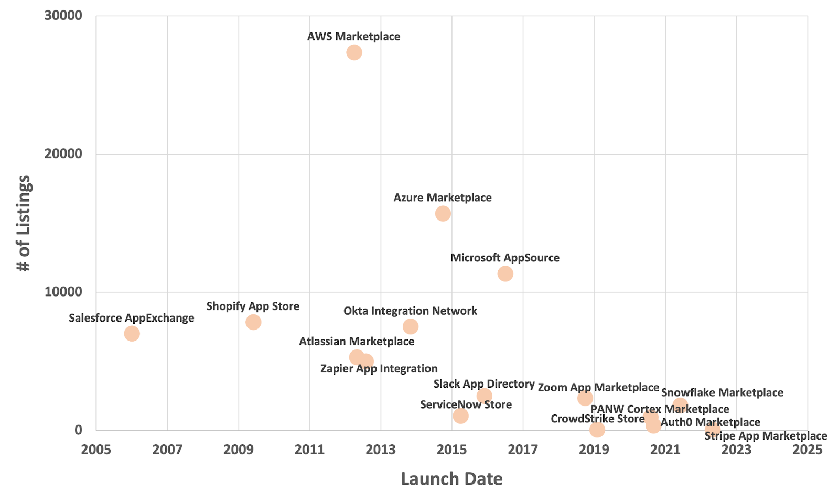Click the "Atlassian Marketplace" label

pos(357,342)
